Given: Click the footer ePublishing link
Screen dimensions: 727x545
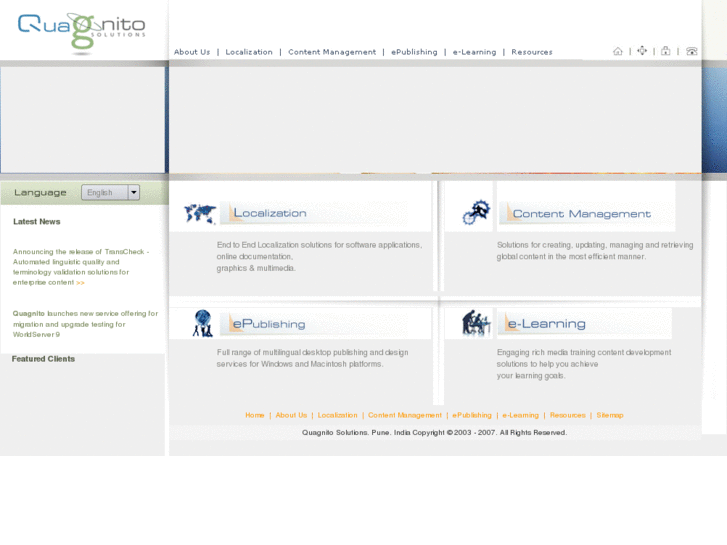Looking at the screenshot, I should 472,415.
